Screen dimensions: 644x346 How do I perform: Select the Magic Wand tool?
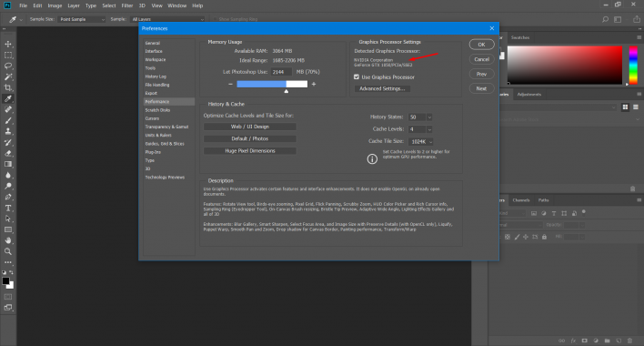pos(8,76)
